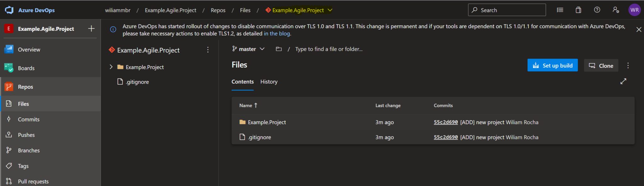Image resolution: width=644 pixels, height=186 pixels.
Task: Click the Commits column header
Action: [x=443, y=105]
